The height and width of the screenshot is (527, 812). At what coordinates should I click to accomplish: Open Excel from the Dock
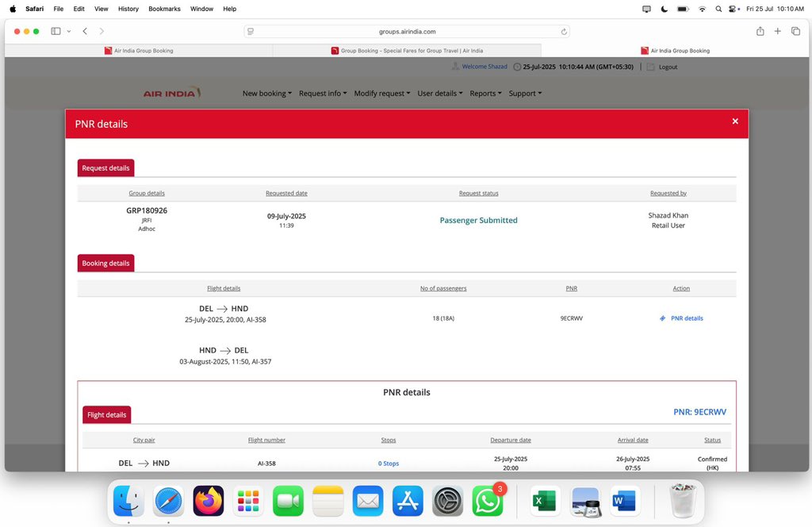click(545, 501)
